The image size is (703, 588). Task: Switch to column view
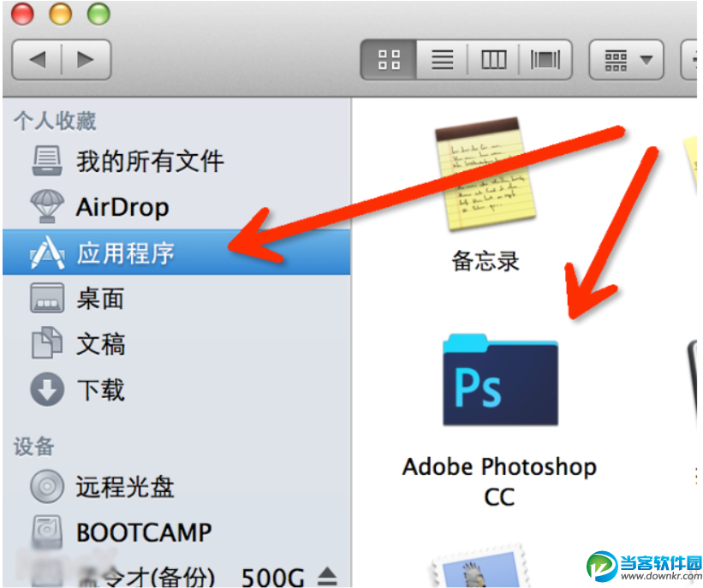click(493, 60)
